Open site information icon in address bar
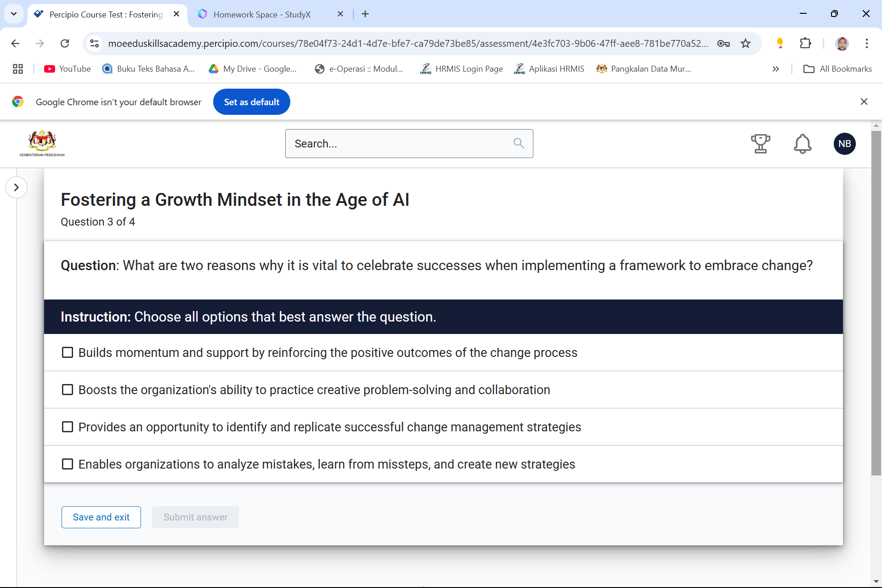882x588 pixels. 94,43
